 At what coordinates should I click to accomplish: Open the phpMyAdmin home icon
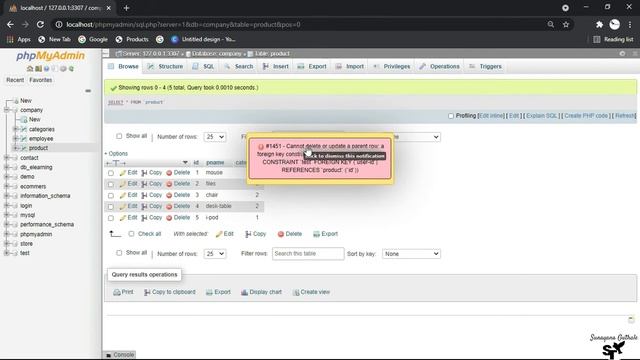point(30,69)
